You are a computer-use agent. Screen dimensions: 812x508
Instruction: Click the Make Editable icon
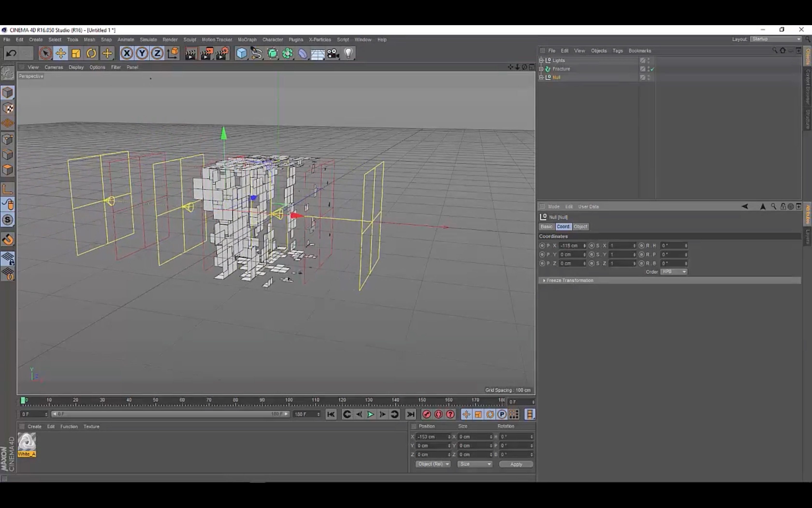[x=7, y=73]
